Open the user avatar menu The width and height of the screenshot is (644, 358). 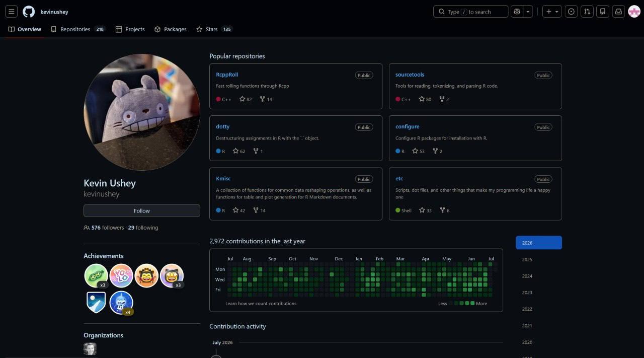tap(634, 12)
